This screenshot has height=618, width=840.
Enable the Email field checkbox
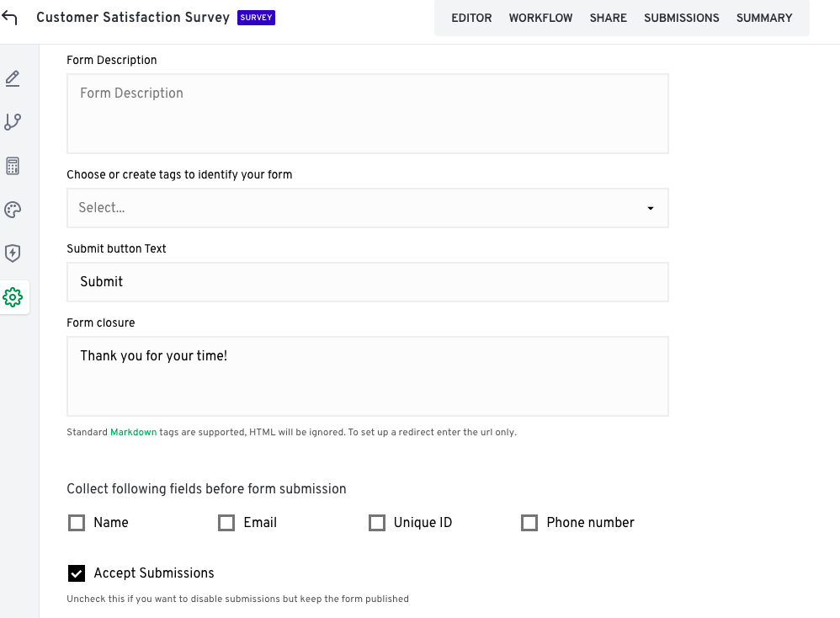coord(226,523)
